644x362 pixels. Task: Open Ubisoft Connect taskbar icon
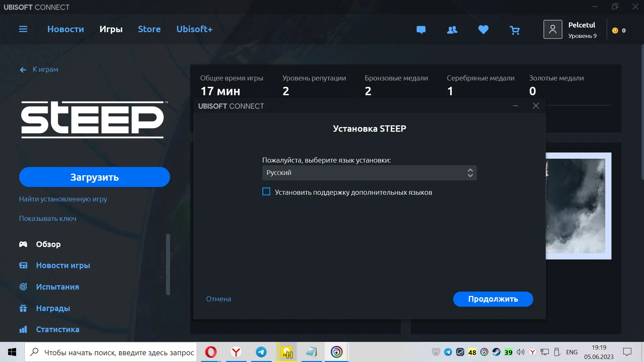click(336, 352)
